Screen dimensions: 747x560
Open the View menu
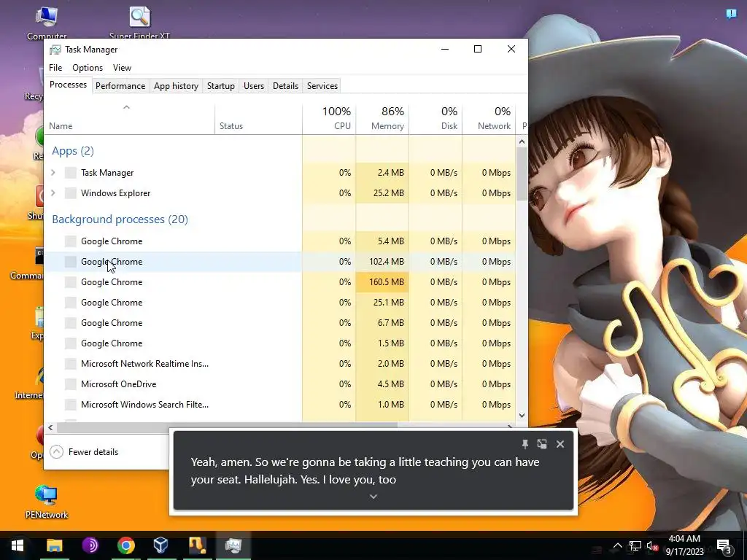[122, 68]
